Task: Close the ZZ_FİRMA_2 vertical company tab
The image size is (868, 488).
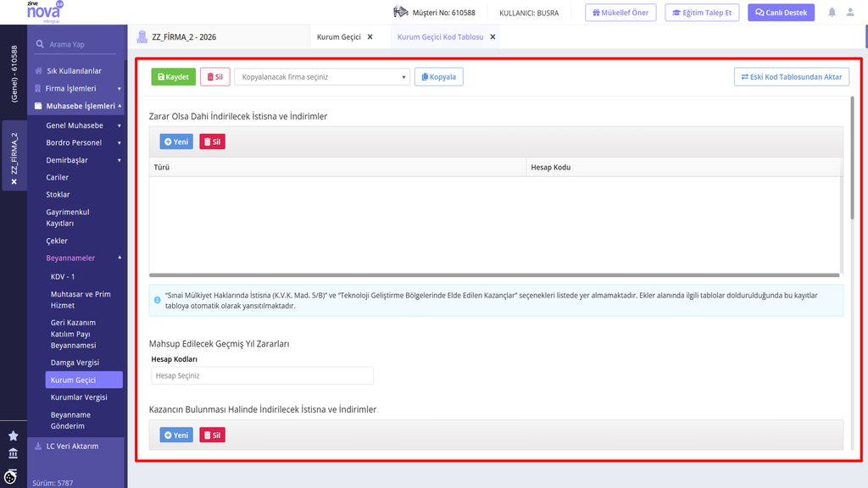Action: (x=14, y=181)
